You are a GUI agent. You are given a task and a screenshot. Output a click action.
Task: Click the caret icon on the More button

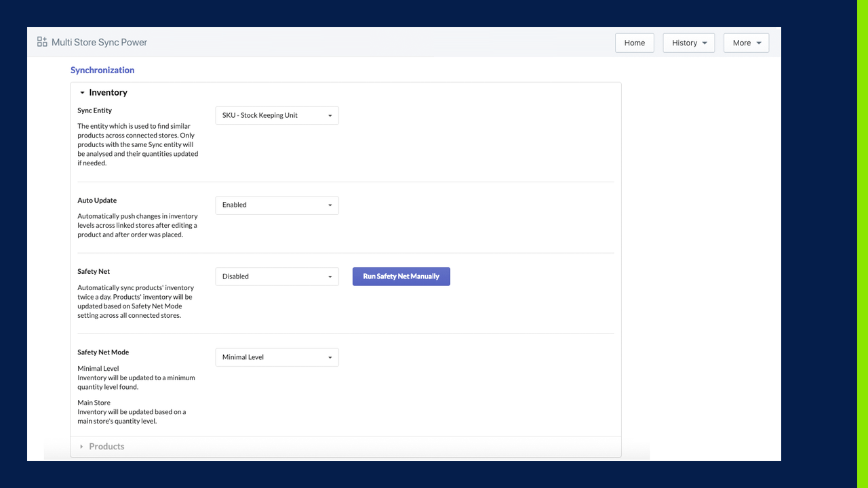[757, 42]
